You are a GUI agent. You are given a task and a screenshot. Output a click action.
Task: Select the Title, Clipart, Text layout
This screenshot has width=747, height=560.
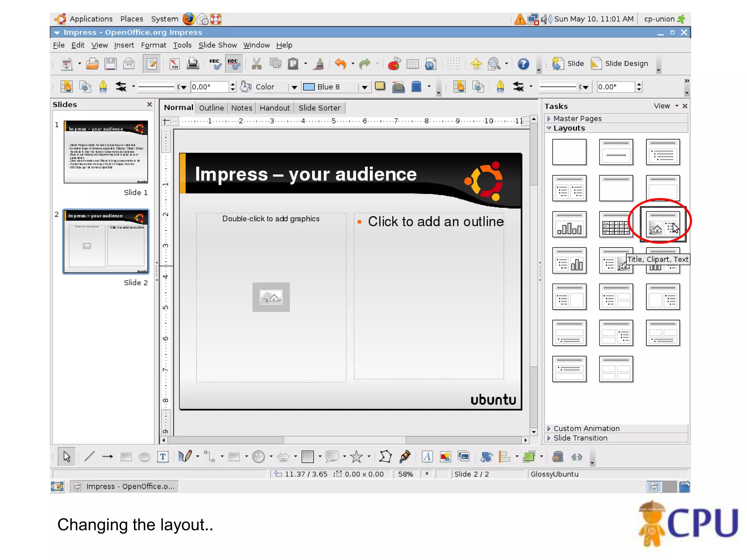663,225
